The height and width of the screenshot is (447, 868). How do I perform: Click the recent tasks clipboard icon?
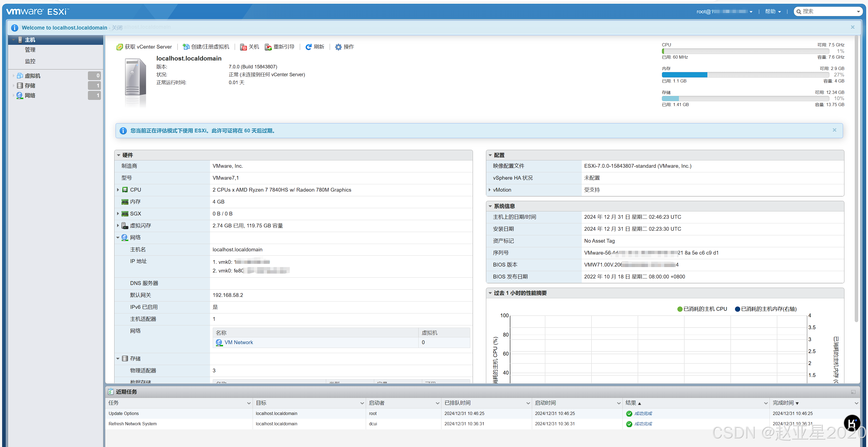tap(110, 392)
